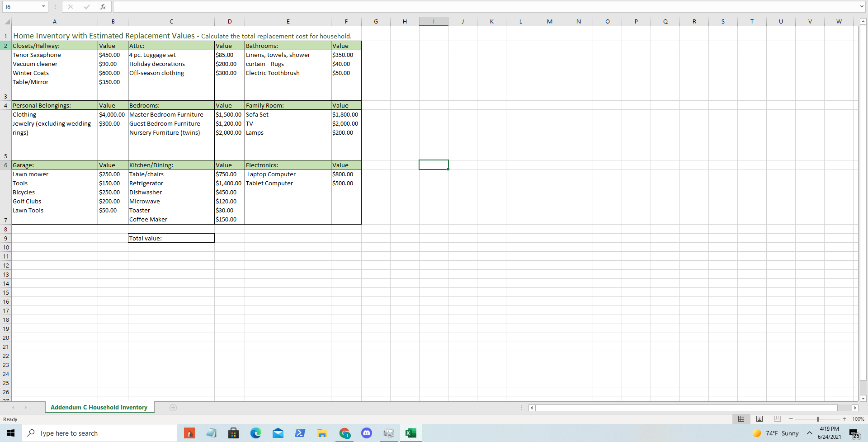Click the horizontal scrollbar thumb
868x442 pixels.
tap(686, 408)
